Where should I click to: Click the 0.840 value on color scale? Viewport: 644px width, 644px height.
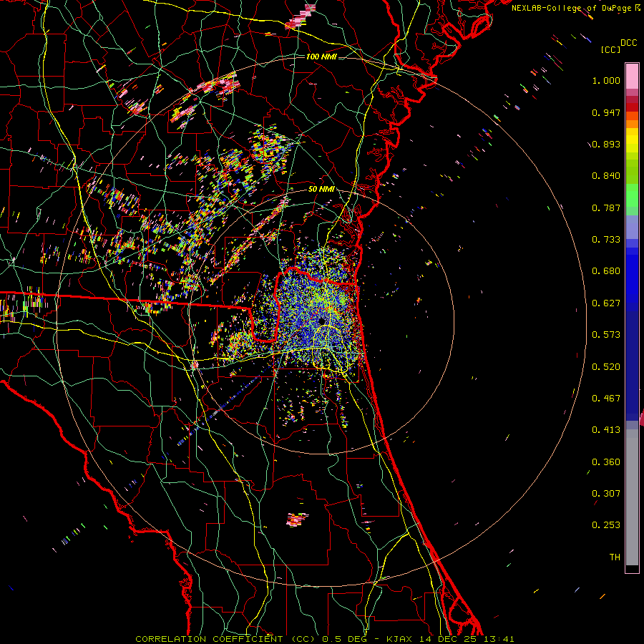pyautogui.click(x=606, y=176)
